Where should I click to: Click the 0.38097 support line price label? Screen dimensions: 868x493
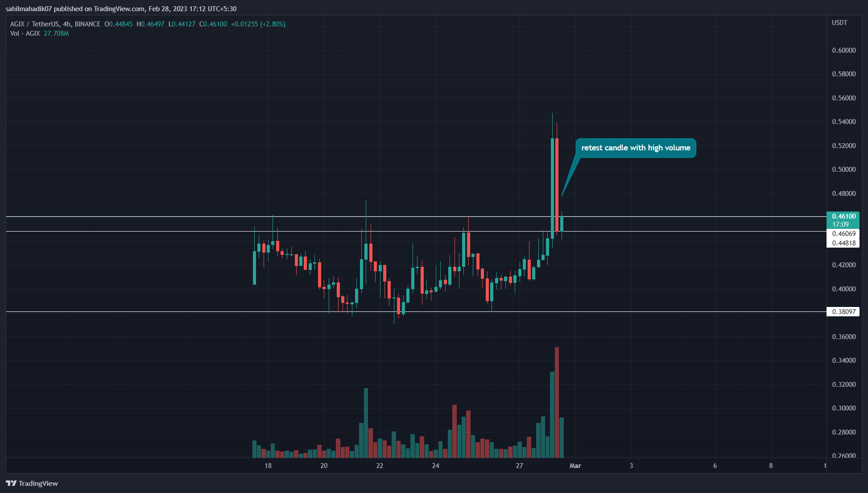844,311
